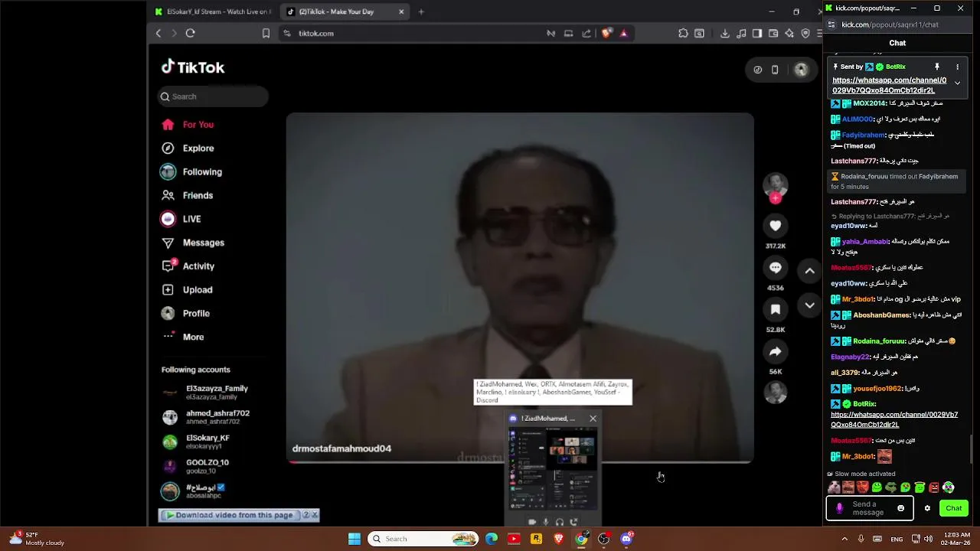This screenshot has width=980, height=551.
Task: Open comments on the TikTok video
Action: pyautogui.click(x=775, y=267)
